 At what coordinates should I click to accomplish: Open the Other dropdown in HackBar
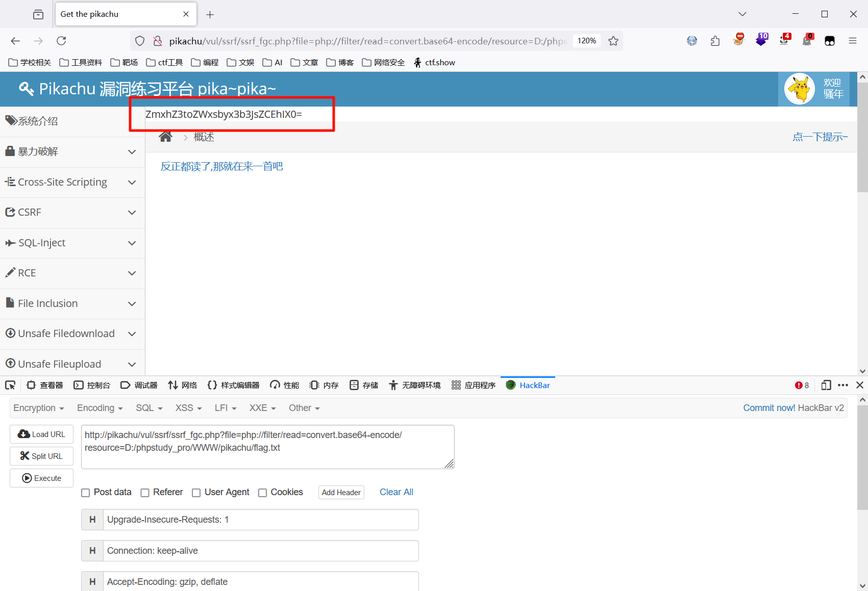[x=304, y=408]
